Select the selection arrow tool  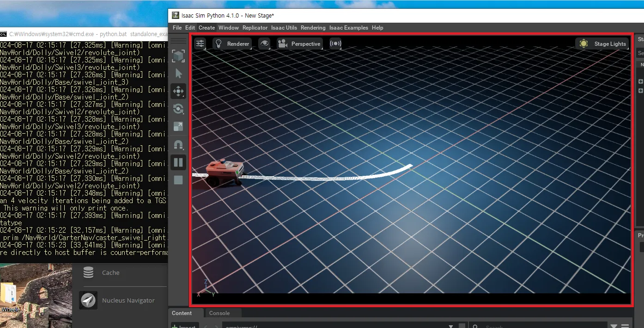(178, 73)
